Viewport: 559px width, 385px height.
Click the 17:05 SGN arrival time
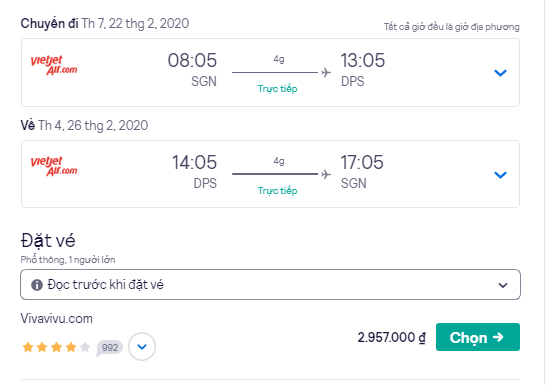point(362,162)
